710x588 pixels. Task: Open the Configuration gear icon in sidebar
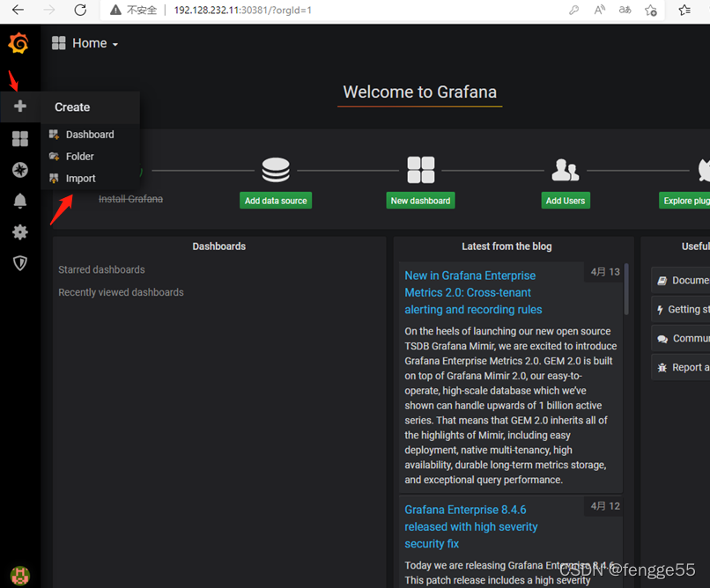point(20,232)
